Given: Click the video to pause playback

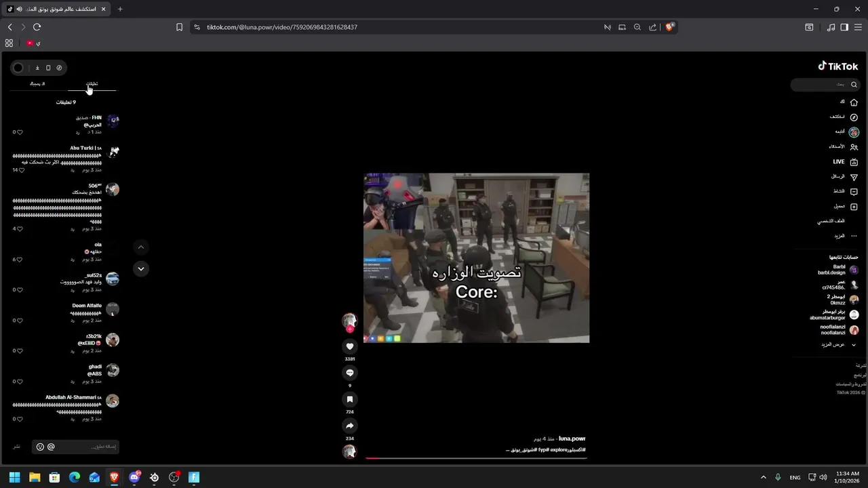Looking at the screenshot, I should (476, 258).
